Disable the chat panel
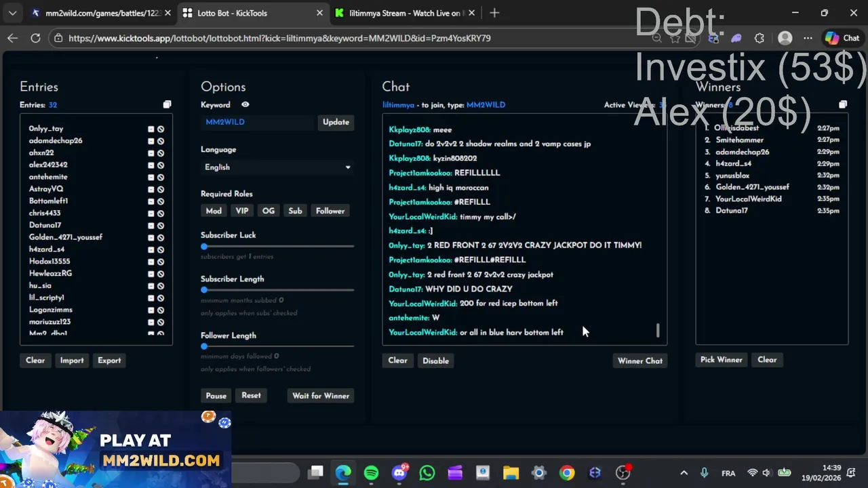The height and width of the screenshot is (488, 868). [x=436, y=361]
